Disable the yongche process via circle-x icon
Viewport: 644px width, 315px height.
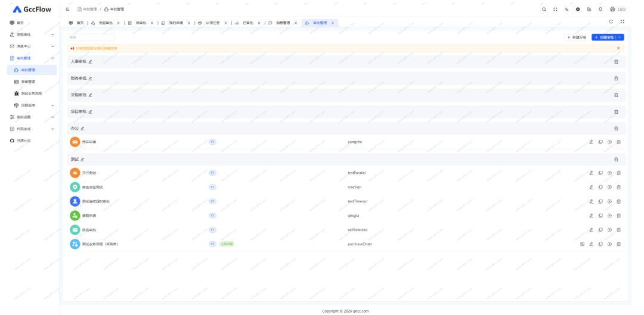(609, 142)
